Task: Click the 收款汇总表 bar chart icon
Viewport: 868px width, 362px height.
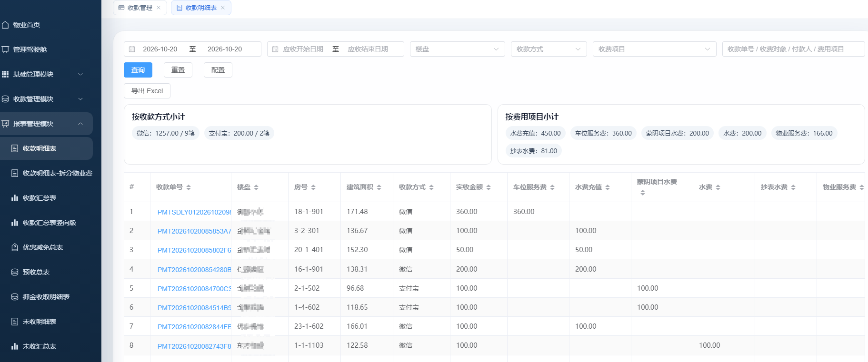Action: [15, 198]
